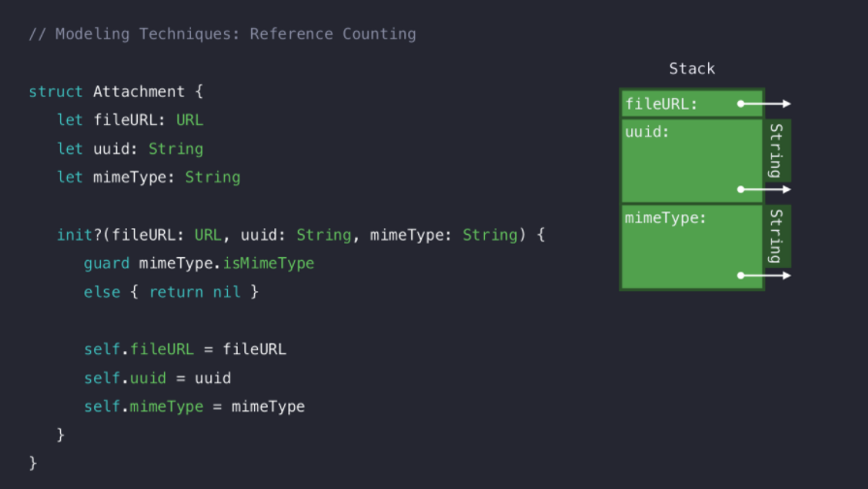This screenshot has height=489, width=868.
Task: Click the comment line about Reference Counting
Action: (x=222, y=34)
